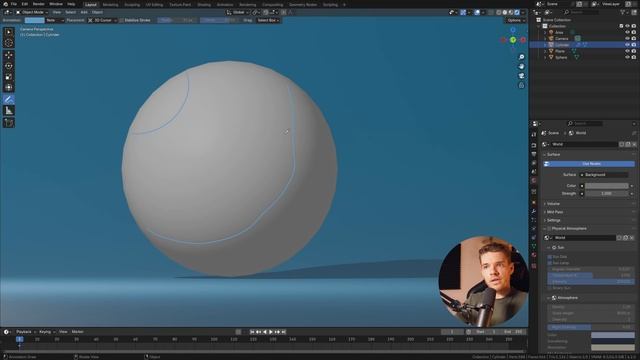Click the Plane object in outliner
The width and height of the screenshot is (640, 360).
pos(559,51)
